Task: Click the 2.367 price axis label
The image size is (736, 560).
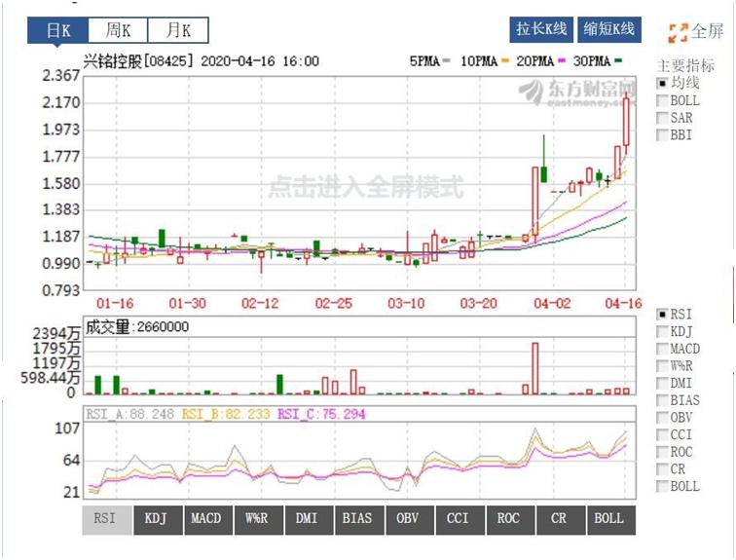Action: click(x=61, y=76)
